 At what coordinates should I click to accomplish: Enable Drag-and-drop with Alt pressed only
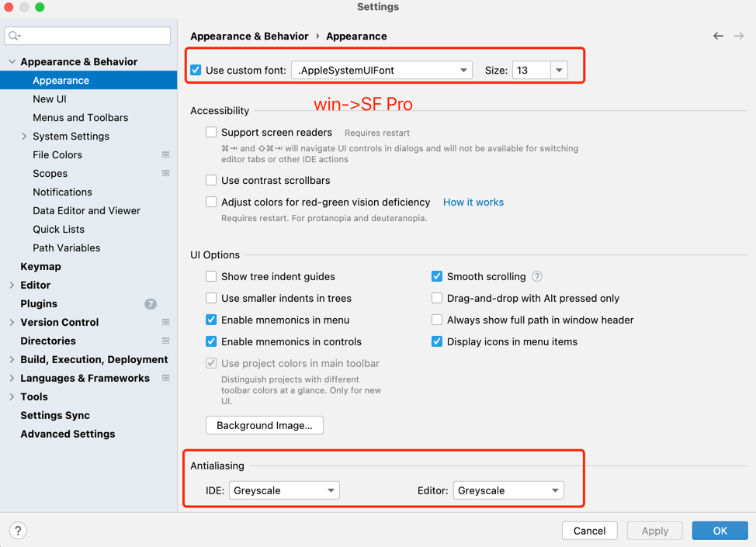click(437, 298)
